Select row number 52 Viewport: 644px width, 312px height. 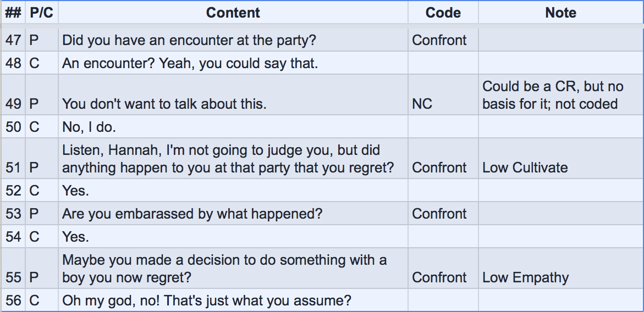13,191
